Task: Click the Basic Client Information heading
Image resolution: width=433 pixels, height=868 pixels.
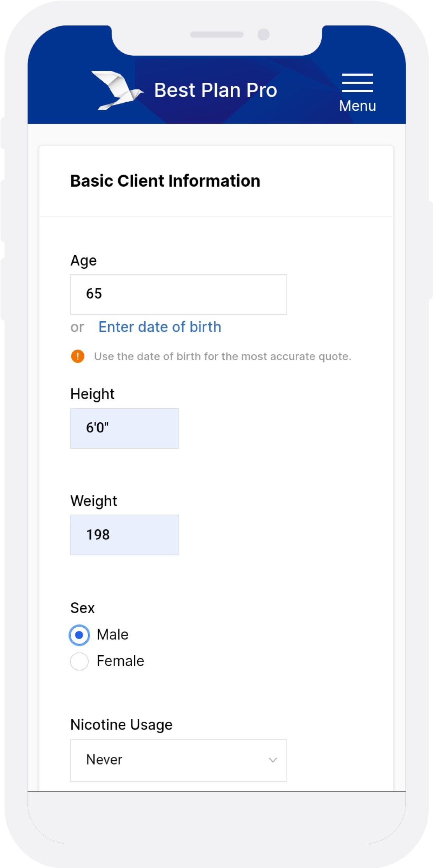Action: (165, 181)
